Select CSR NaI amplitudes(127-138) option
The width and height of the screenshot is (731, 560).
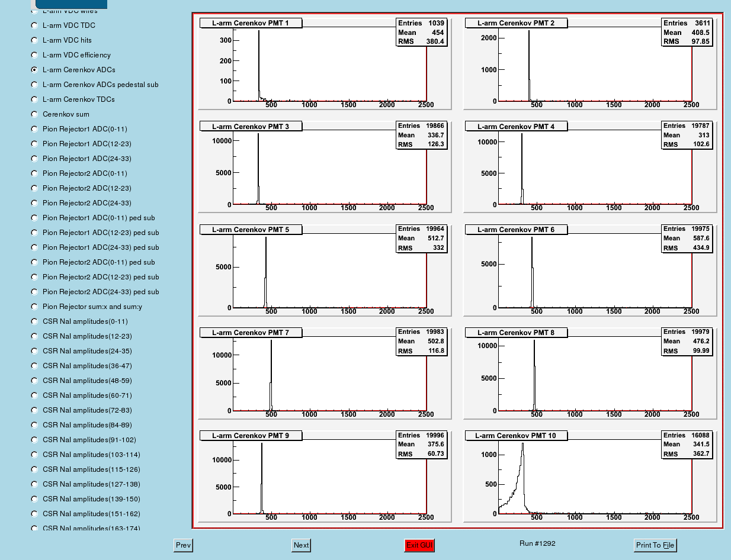[x=34, y=484]
